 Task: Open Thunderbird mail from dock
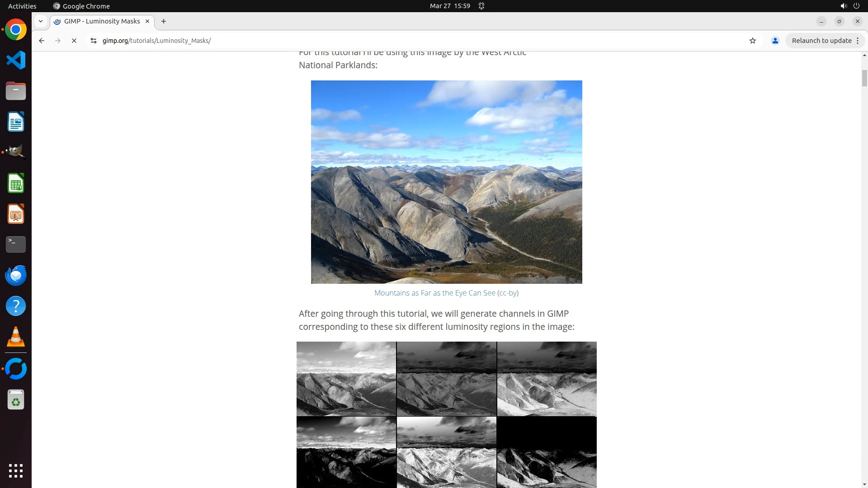pyautogui.click(x=16, y=275)
